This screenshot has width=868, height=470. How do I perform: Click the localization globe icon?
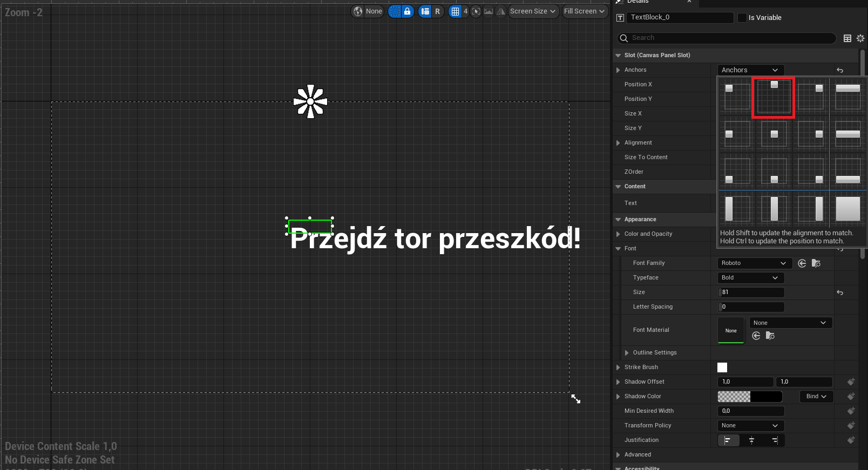358,11
